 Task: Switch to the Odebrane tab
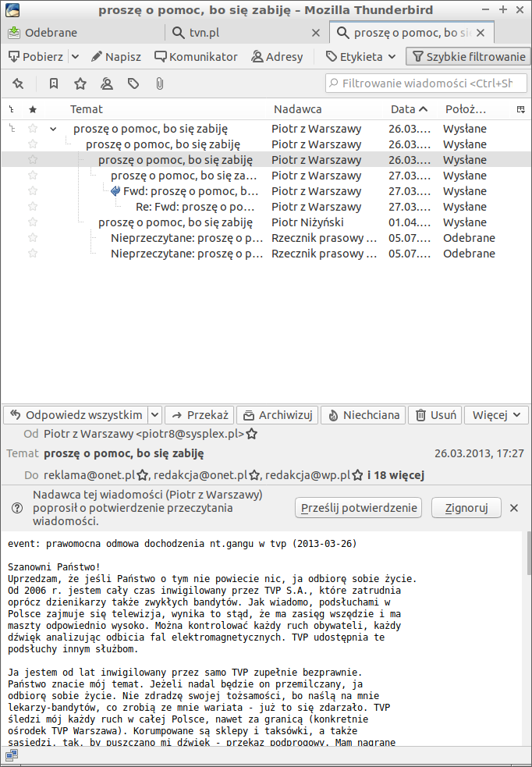tap(83, 33)
